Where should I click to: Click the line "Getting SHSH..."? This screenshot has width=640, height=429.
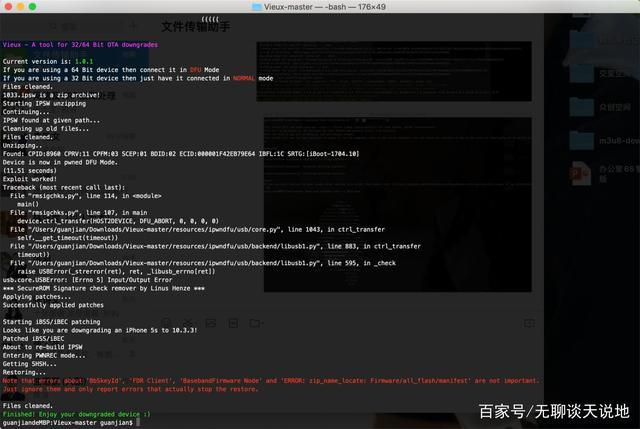click(x=29, y=364)
